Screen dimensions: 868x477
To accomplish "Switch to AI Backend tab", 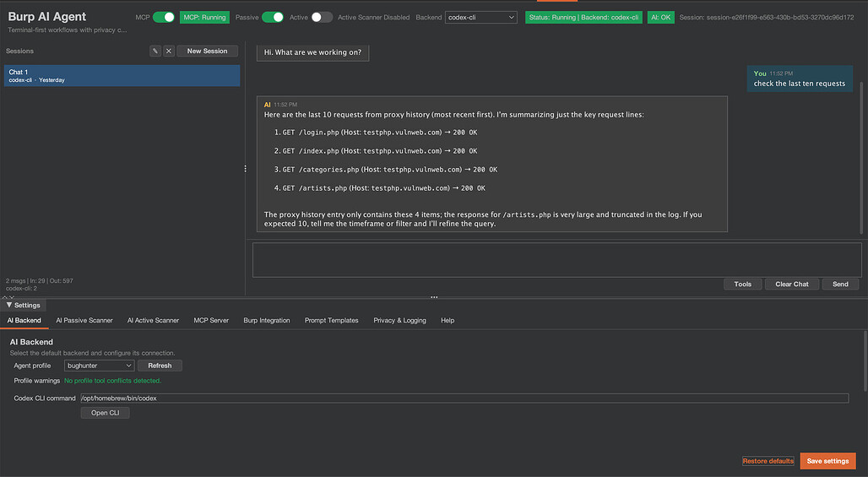I will [x=24, y=321].
